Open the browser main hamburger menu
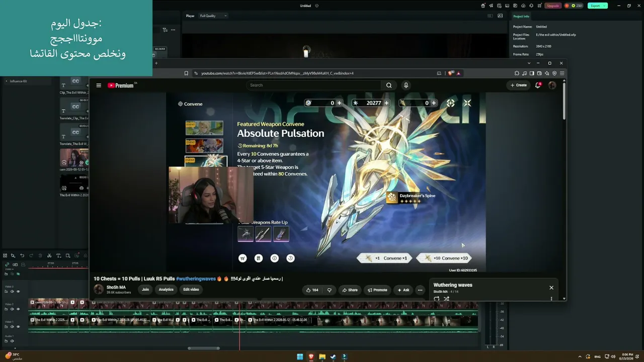644x362 pixels. pyautogui.click(x=562, y=73)
